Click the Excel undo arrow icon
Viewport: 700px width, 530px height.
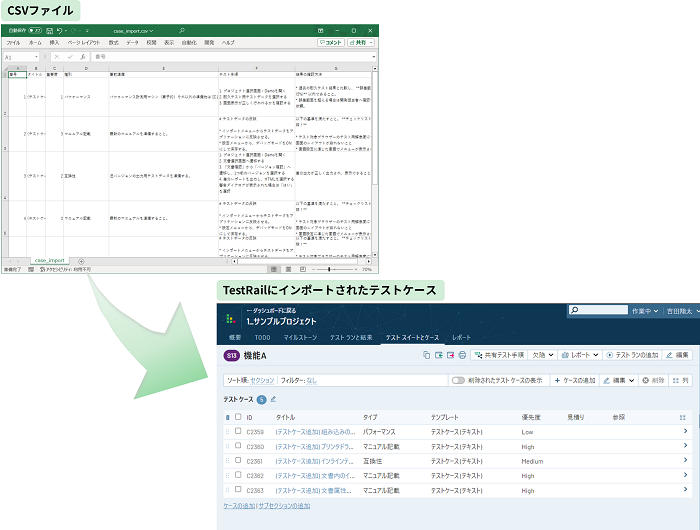click(x=59, y=31)
